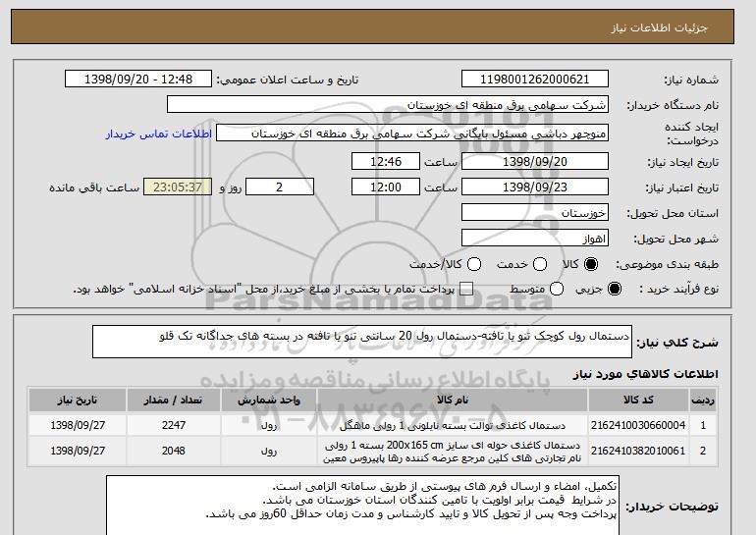Click the واحد شمارش column header
The width and height of the screenshot is (756, 535).
269,401
